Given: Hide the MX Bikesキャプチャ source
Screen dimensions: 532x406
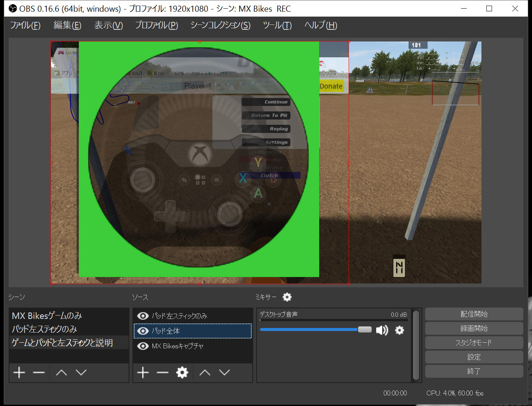Looking at the screenshot, I should click(x=143, y=346).
